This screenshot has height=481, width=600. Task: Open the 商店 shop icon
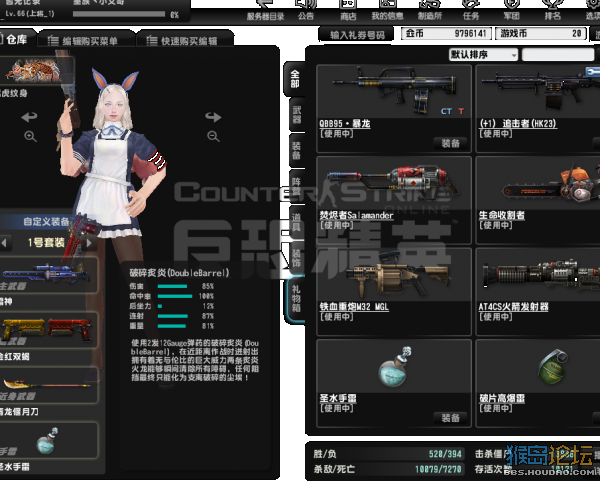[348, 10]
